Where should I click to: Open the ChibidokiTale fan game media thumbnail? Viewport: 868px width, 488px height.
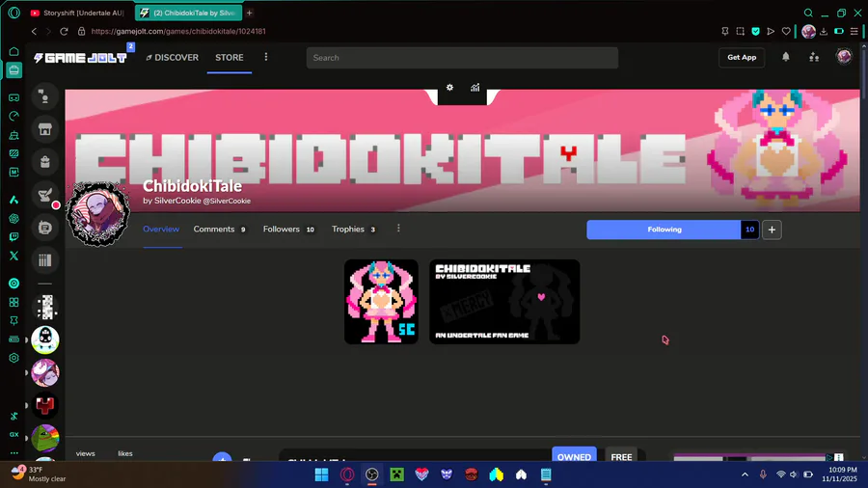pyautogui.click(x=504, y=302)
